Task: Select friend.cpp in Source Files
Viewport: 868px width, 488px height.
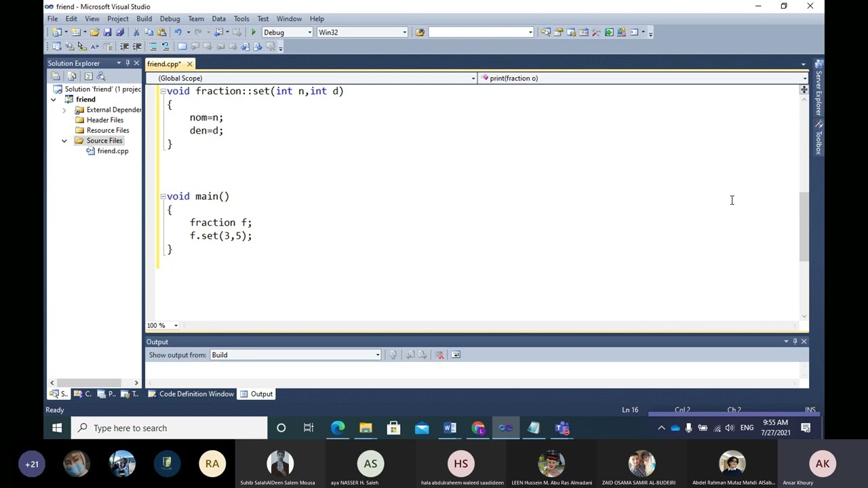Action: (113, 151)
